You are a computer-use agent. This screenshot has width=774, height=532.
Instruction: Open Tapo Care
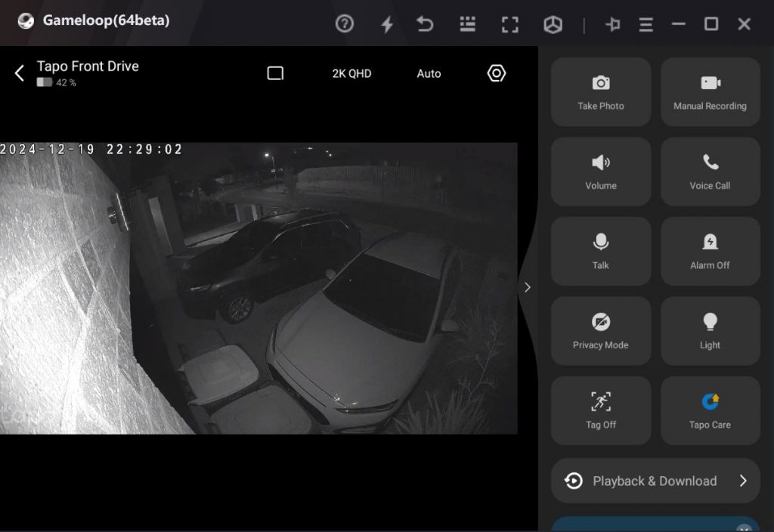coord(710,410)
